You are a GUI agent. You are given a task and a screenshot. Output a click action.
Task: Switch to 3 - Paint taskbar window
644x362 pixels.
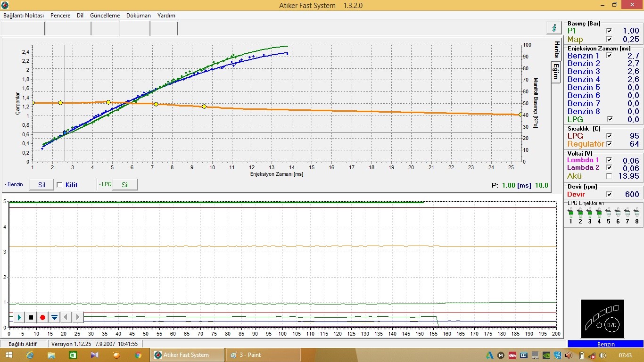coord(263,355)
